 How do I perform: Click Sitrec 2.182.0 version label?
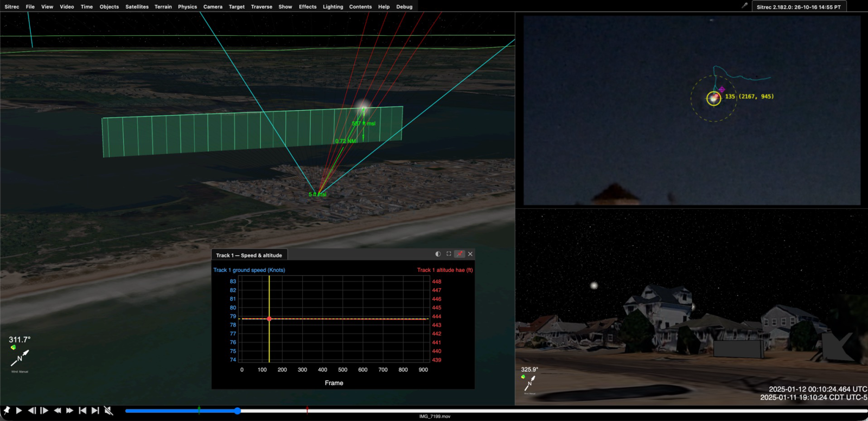(799, 7)
